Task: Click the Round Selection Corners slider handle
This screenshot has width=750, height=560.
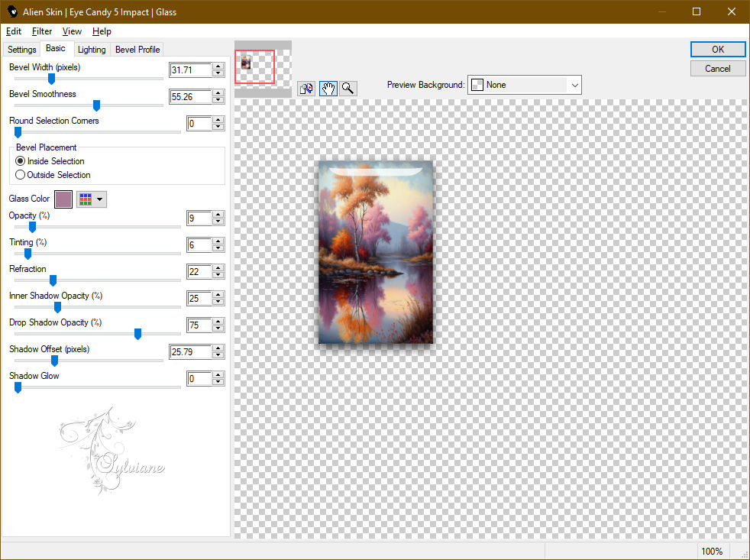Action: [18, 132]
